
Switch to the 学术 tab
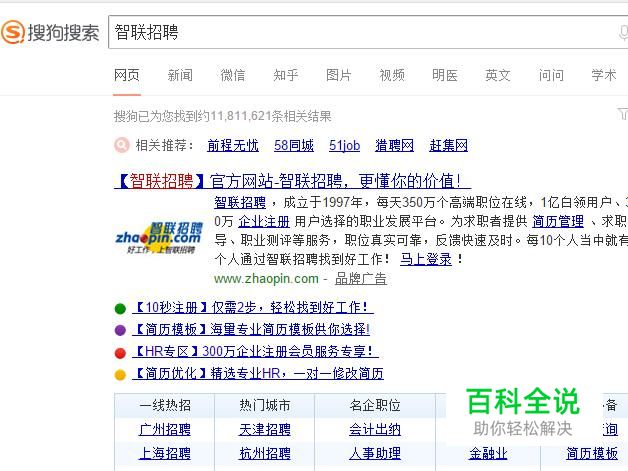pos(604,75)
